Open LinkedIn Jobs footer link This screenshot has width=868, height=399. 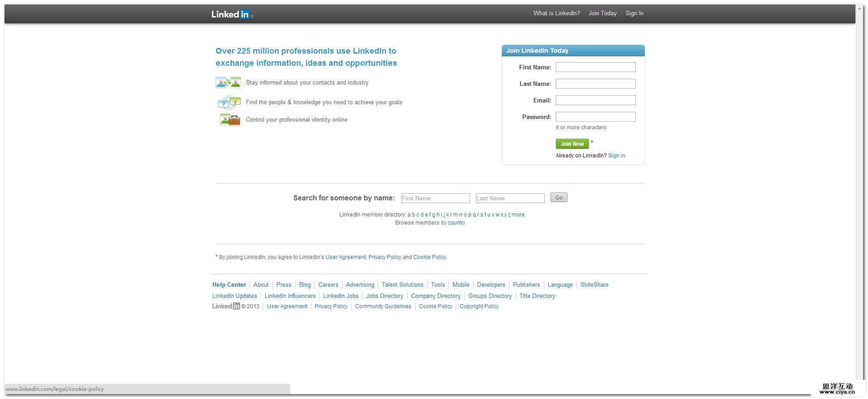point(341,296)
